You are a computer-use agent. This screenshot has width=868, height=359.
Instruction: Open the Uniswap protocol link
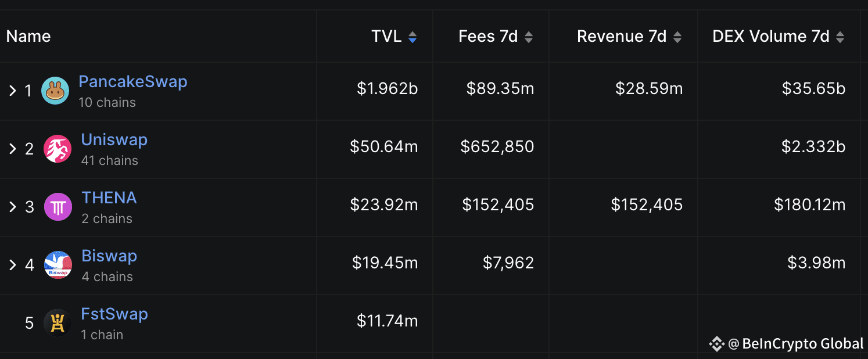114,140
